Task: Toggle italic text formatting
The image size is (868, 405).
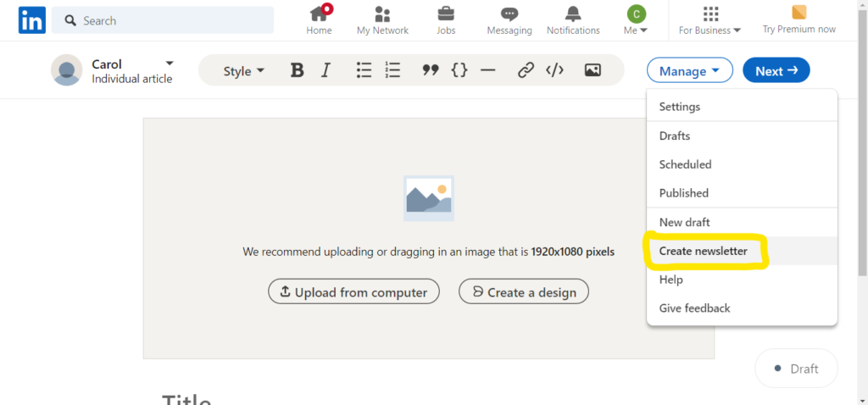Action: click(325, 71)
